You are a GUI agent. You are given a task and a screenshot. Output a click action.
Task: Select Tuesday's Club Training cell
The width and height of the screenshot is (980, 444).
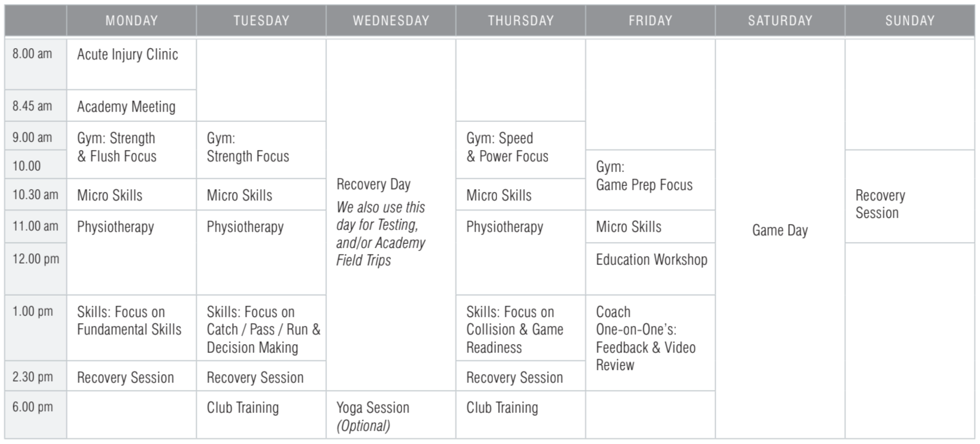pos(261,415)
